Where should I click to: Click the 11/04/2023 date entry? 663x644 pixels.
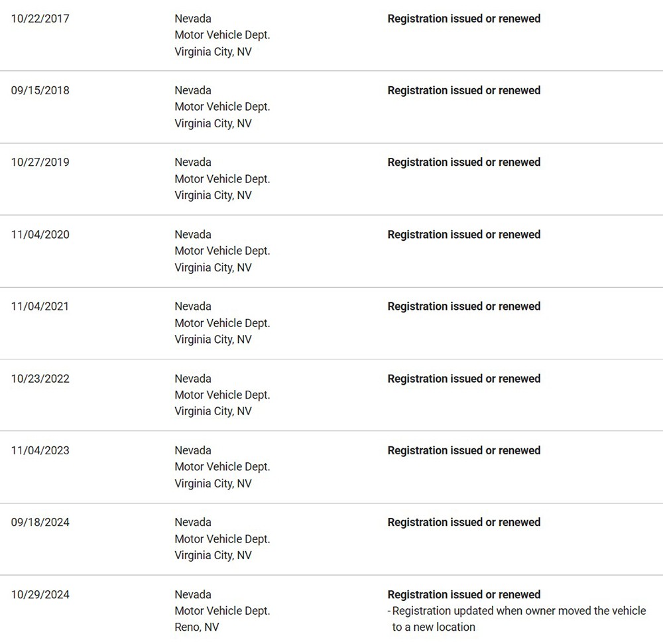tap(40, 450)
